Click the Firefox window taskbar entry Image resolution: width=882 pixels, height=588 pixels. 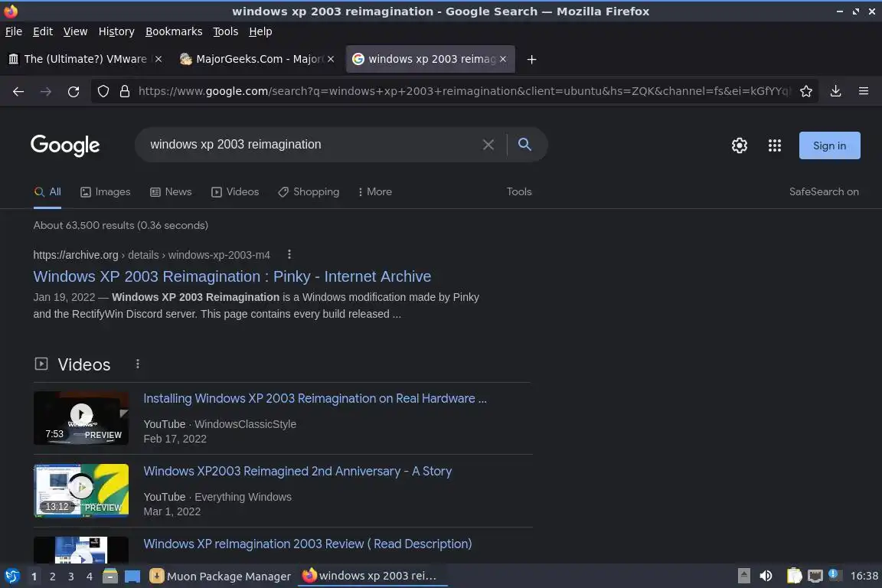(x=372, y=576)
